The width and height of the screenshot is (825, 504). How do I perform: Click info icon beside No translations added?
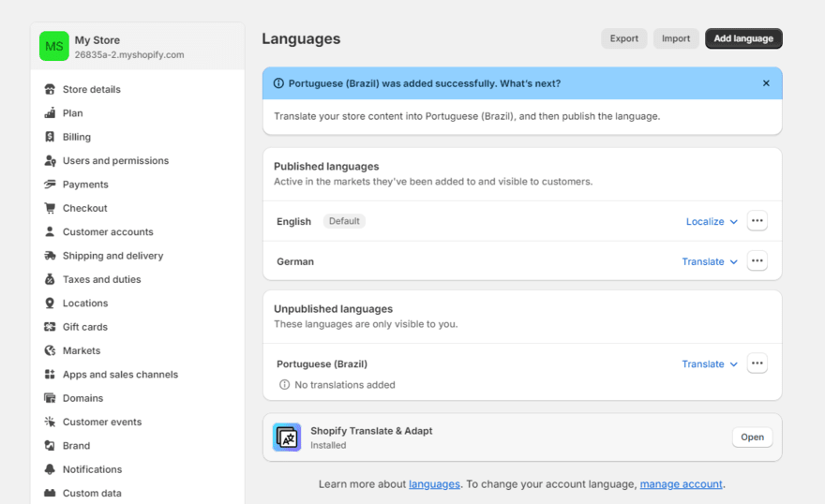pos(285,385)
